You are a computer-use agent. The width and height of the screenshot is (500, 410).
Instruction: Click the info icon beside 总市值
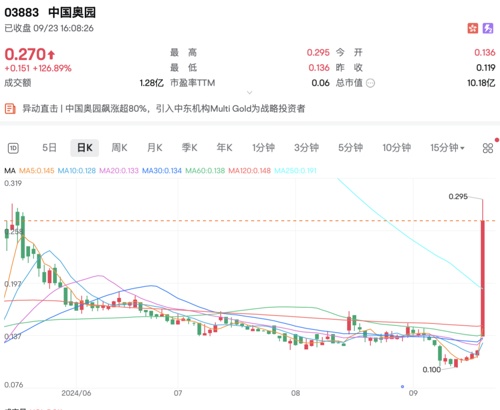(x=370, y=83)
